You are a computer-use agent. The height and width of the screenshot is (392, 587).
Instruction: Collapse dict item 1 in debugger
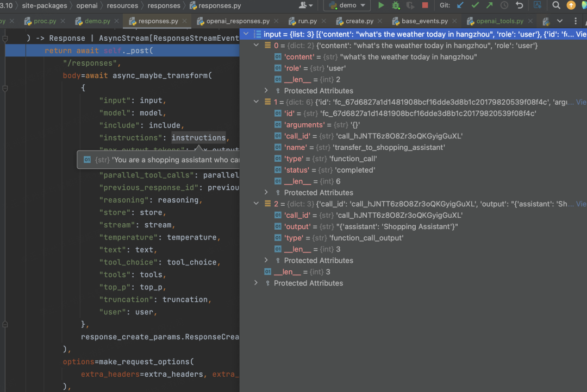coord(256,102)
